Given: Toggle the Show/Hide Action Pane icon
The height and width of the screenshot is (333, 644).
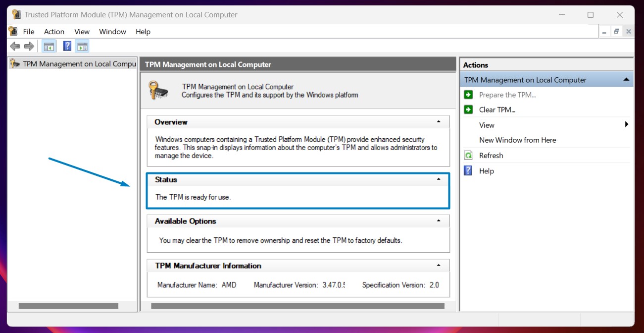Looking at the screenshot, I should tap(82, 47).
